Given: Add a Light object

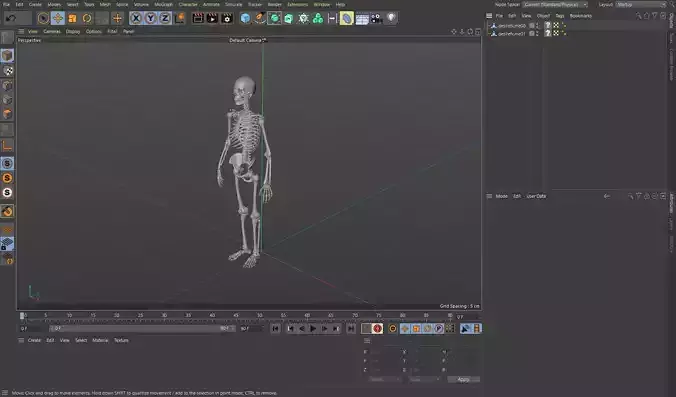Looking at the screenshot, I should (391, 18).
